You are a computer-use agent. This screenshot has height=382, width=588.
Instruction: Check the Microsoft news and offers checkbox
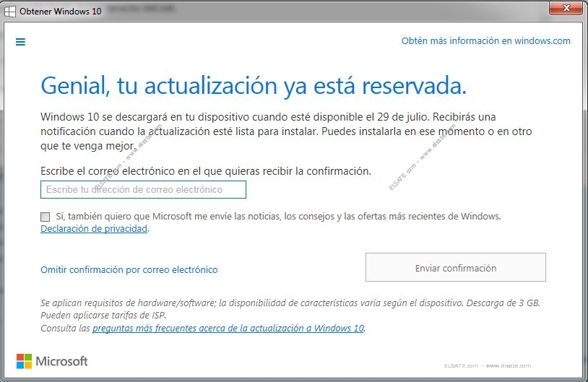[x=45, y=217]
